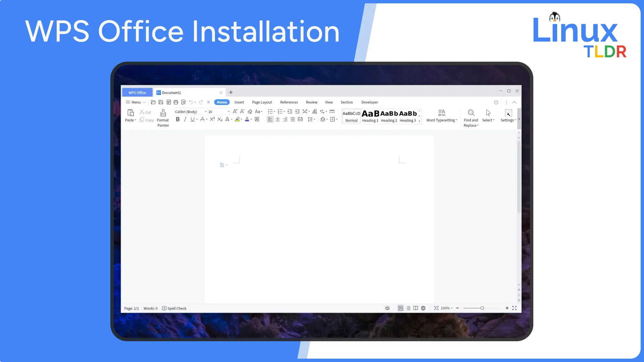Drag the zoom slider in status bar
Viewport: 644px width, 362px height.
(x=483, y=308)
